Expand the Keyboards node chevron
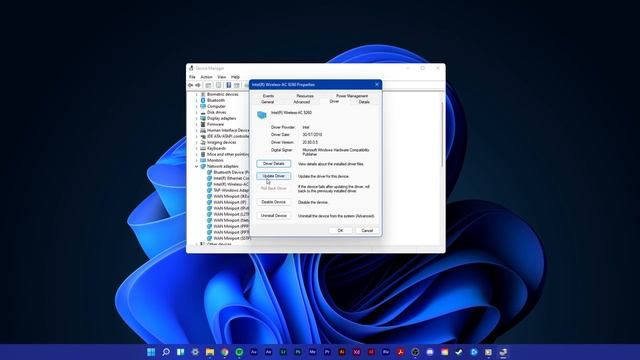The height and width of the screenshot is (360, 640). point(196,148)
